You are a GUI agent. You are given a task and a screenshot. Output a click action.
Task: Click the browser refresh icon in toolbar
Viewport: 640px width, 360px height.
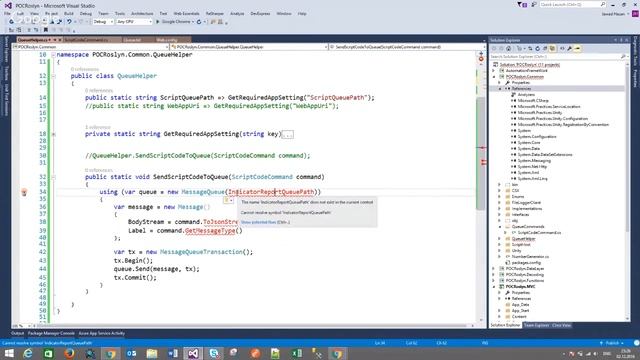pos(199,22)
